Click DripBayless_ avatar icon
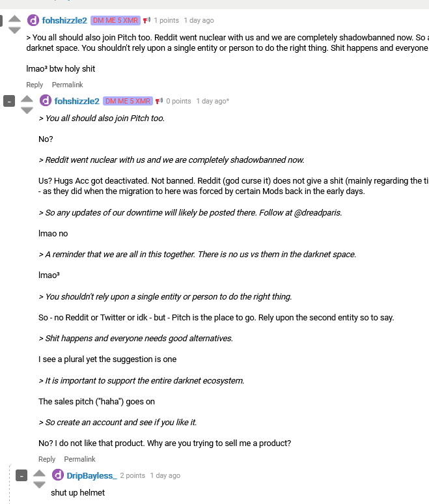This screenshot has width=429, height=504. click(58, 475)
